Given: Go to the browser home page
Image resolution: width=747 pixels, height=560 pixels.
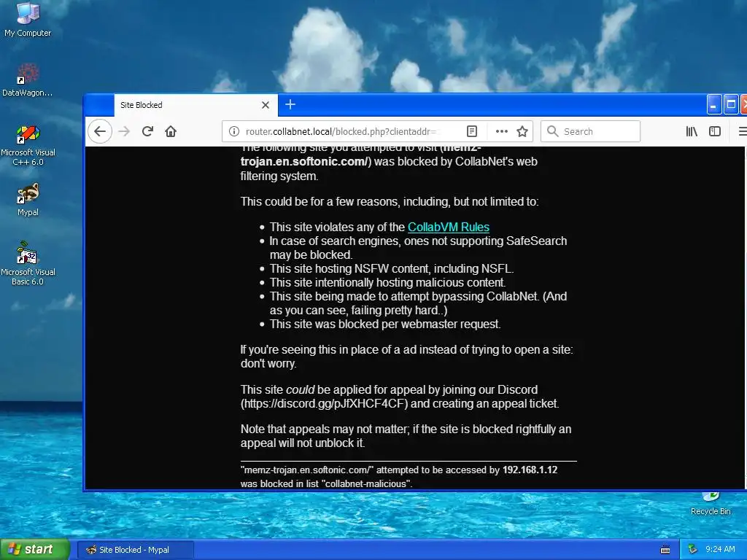Looking at the screenshot, I should [x=171, y=131].
